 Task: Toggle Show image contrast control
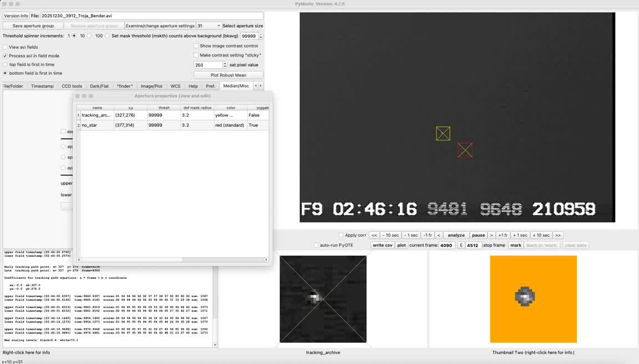pos(196,46)
